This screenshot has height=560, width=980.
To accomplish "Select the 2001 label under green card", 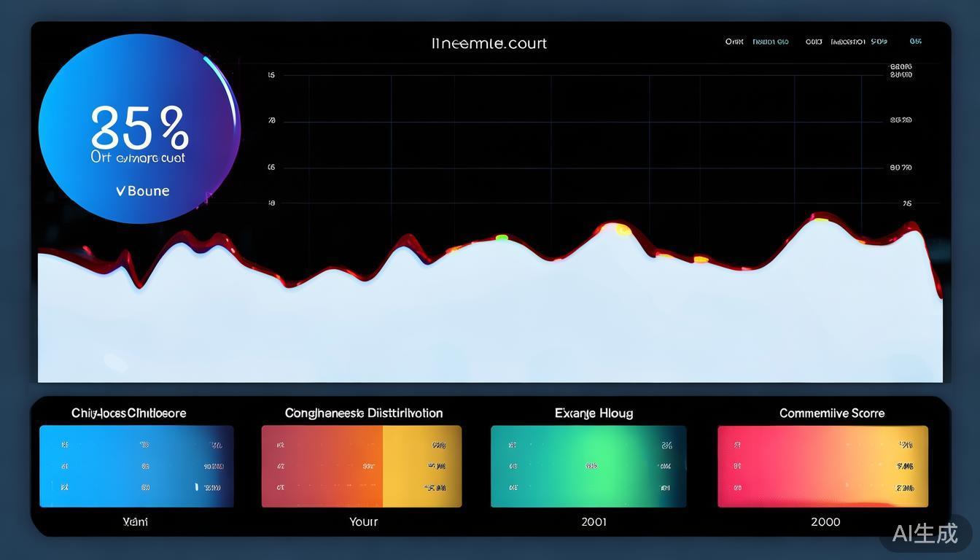I will (x=594, y=522).
